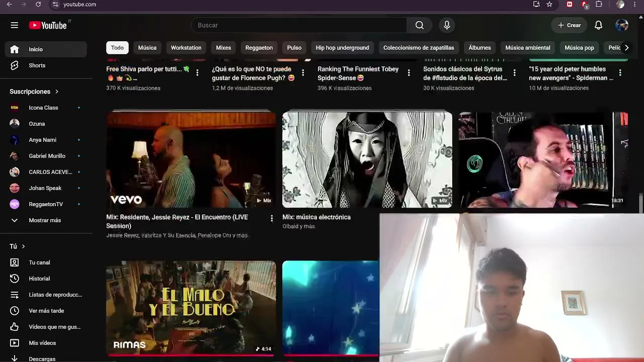Open Mis vídeos in the sidebar
This screenshot has height=362, width=644.
coord(46,343)
